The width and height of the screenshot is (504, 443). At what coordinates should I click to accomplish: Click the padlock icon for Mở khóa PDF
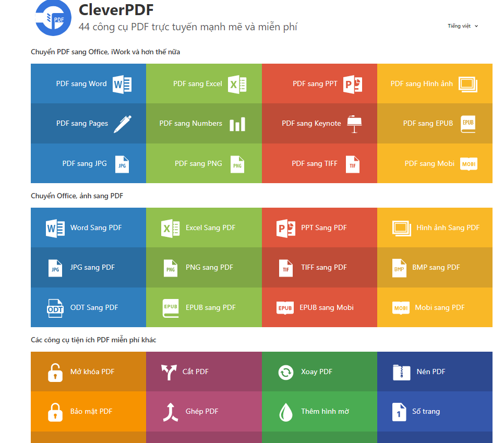coord(55,372)
